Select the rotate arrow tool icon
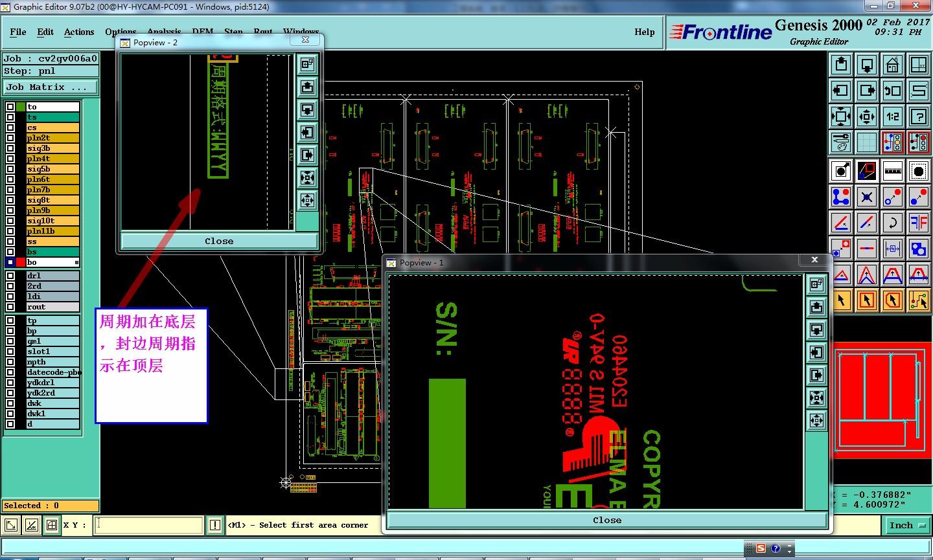The width and height of the screenshot is (933, 560). point(893,223)
